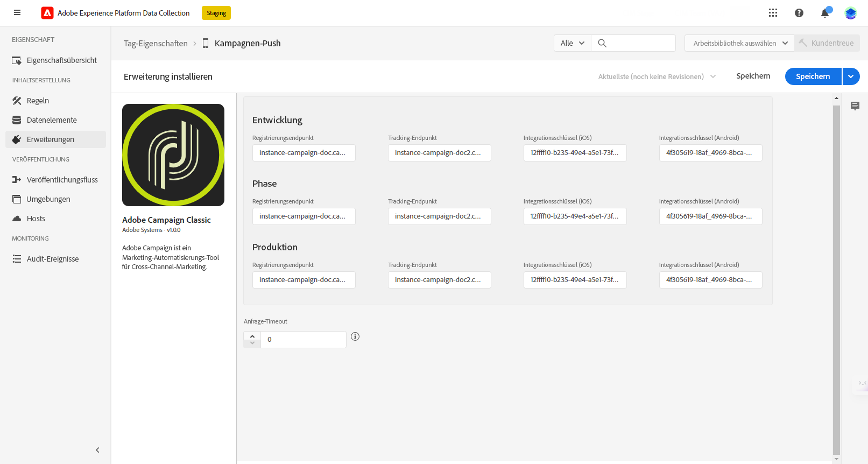Click the Kampagnen-Push breadcrumb

(248, 43)
